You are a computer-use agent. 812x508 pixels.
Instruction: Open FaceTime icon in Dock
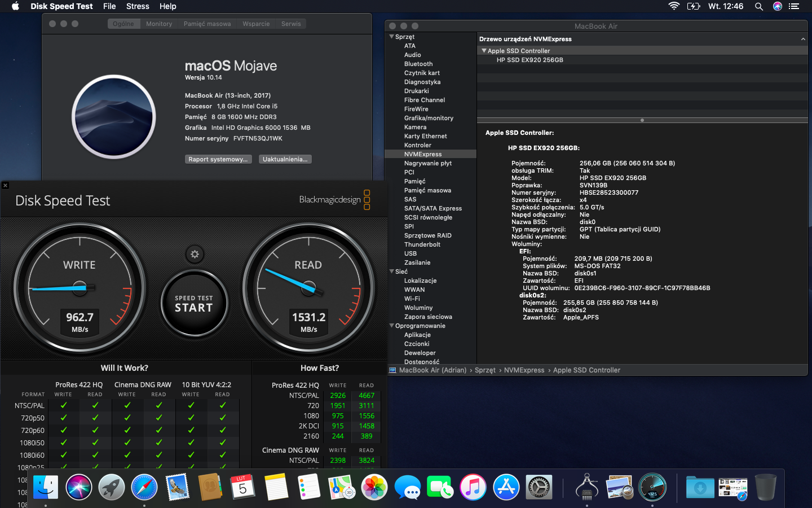(x=440, y=487)
